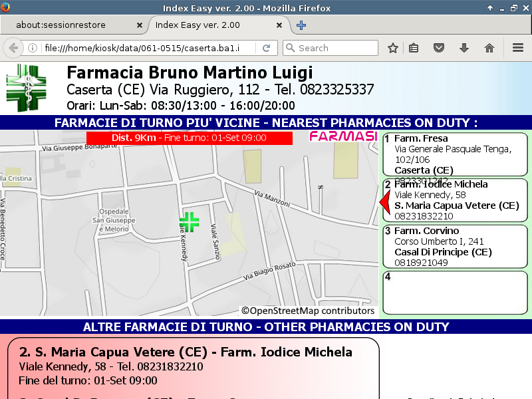Click the FARMASI logo on map

click(343, 136)
